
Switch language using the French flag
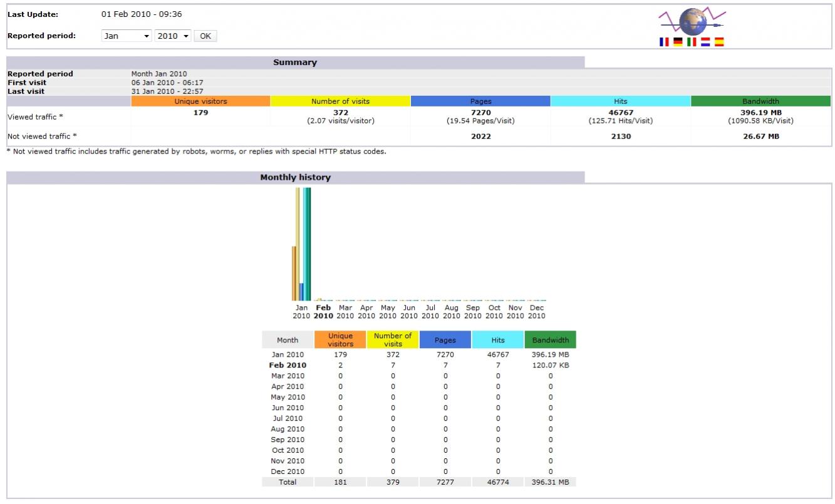click(x=664, y=42)
